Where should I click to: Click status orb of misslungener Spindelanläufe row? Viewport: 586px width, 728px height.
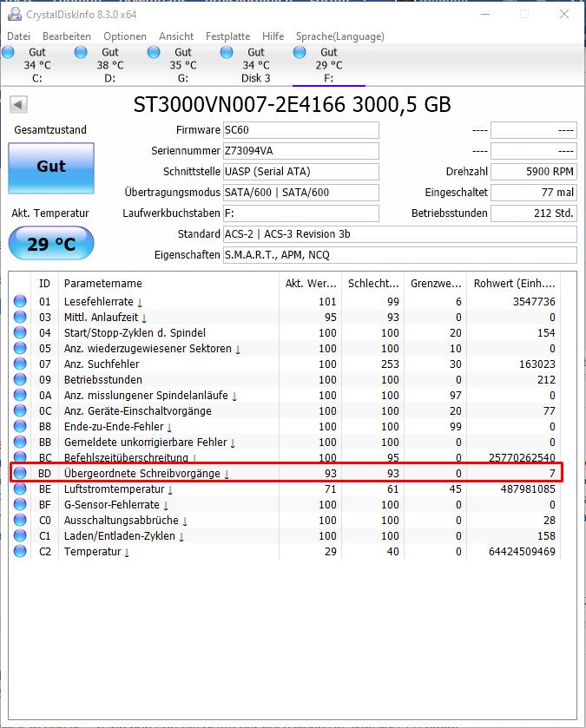point(20,395)
